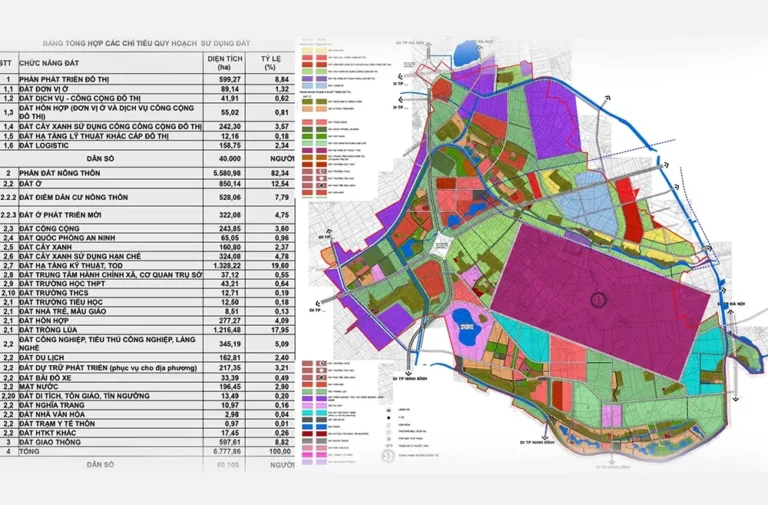This screenshot has height=505, width=768.
Task: Click the 'CHỨC NĂNG ĐẤT' column header
Action: [x=49, y=63]
